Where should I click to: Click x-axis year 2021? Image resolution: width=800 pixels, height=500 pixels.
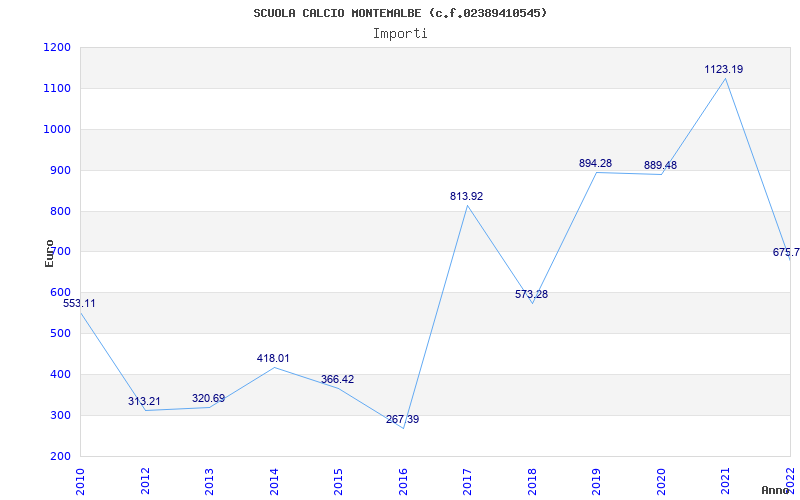click(x=726, y=482)
